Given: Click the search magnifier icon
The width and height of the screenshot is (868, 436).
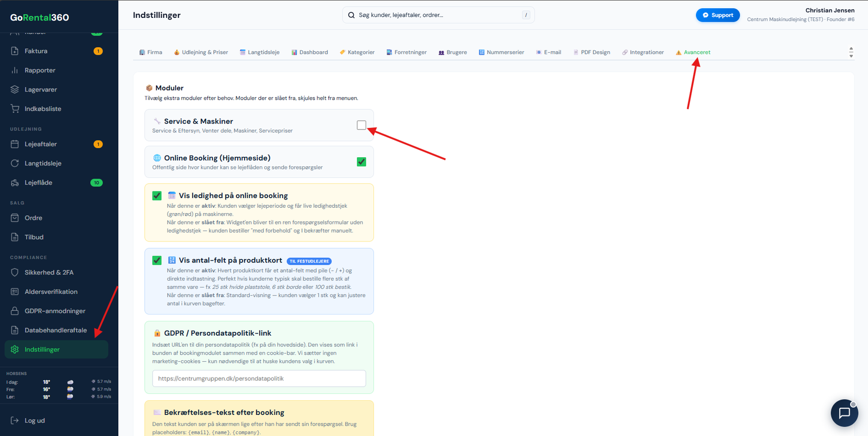Looking at the screenshot, I should coord(352,15).
